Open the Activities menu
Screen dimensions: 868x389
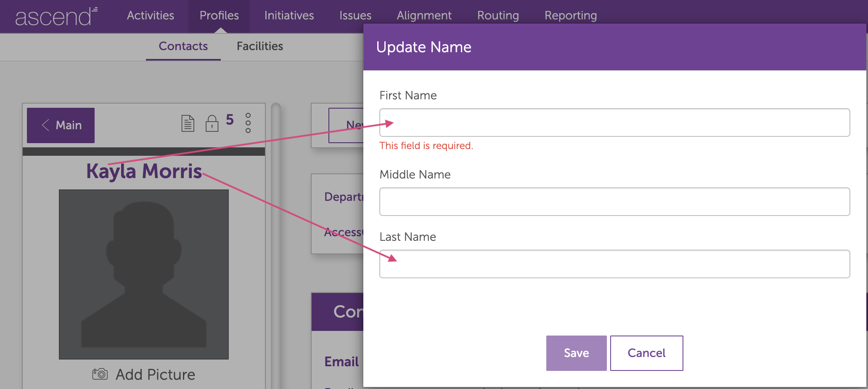[150, 16]
